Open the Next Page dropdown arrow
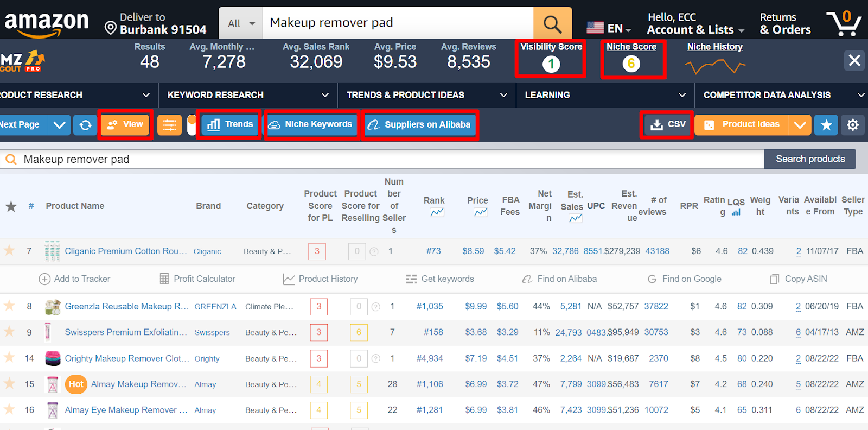The height and width of the screenshot is (430, 868). (60, 125)
